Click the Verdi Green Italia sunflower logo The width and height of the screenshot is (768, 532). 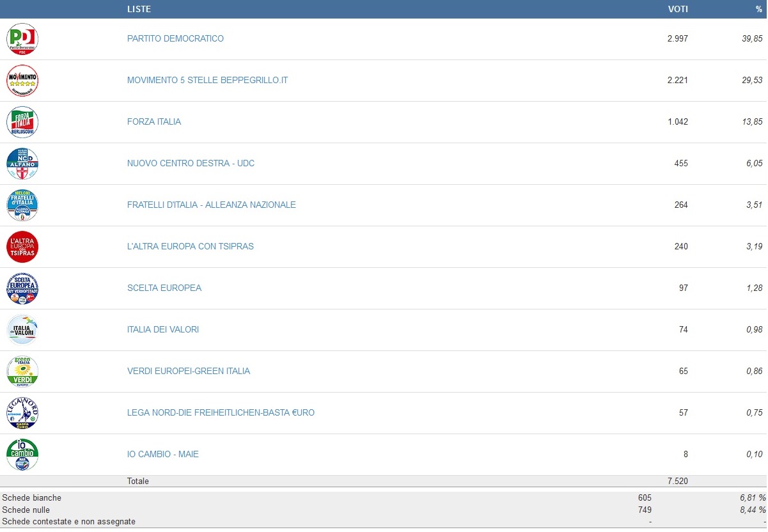click(x=22, y=372)
